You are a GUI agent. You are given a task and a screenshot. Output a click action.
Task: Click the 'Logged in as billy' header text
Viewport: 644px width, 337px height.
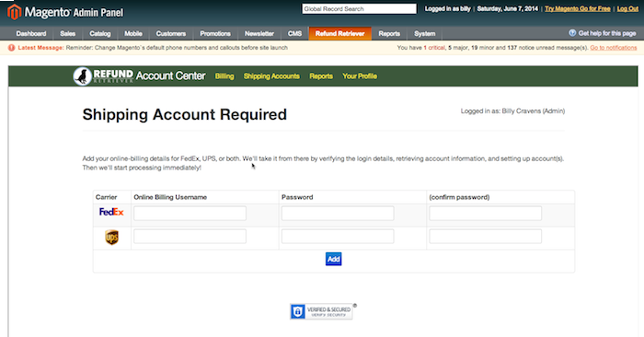click(x=447, y=8)
